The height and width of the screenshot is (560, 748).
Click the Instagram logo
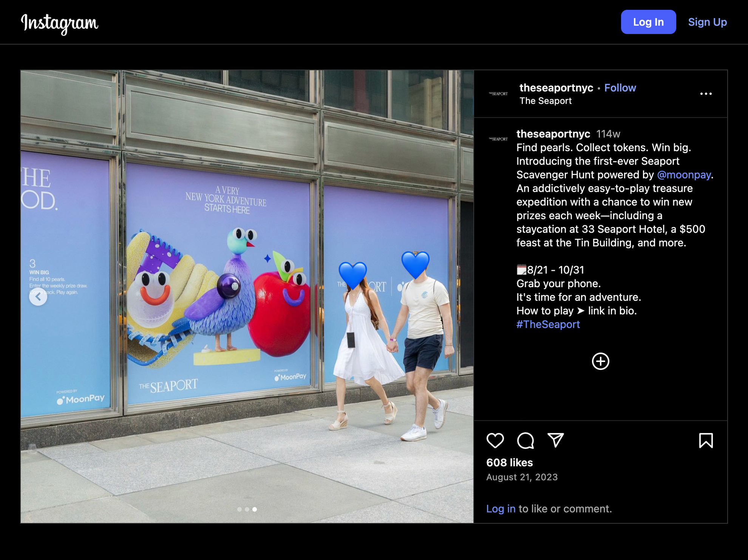[x=60, y=23]
